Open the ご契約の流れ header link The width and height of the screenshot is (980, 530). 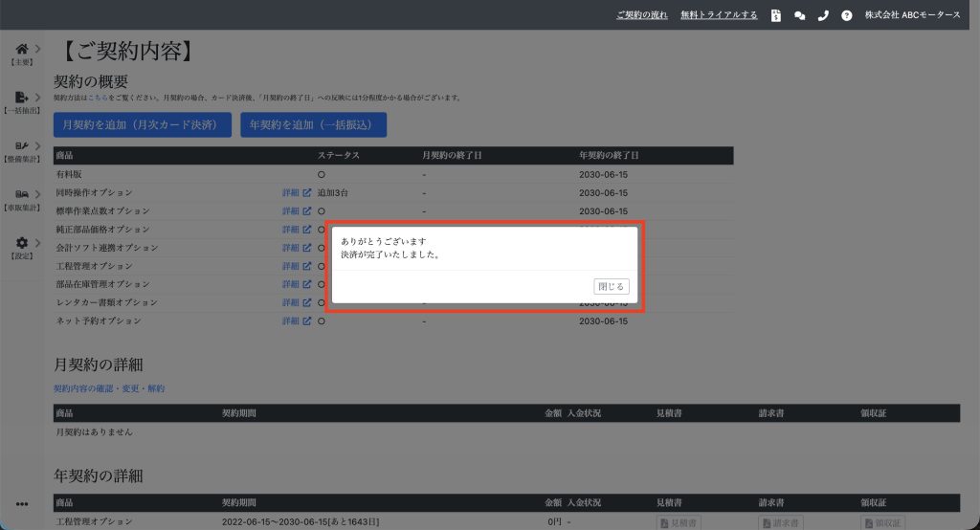[x=641, y=15]
